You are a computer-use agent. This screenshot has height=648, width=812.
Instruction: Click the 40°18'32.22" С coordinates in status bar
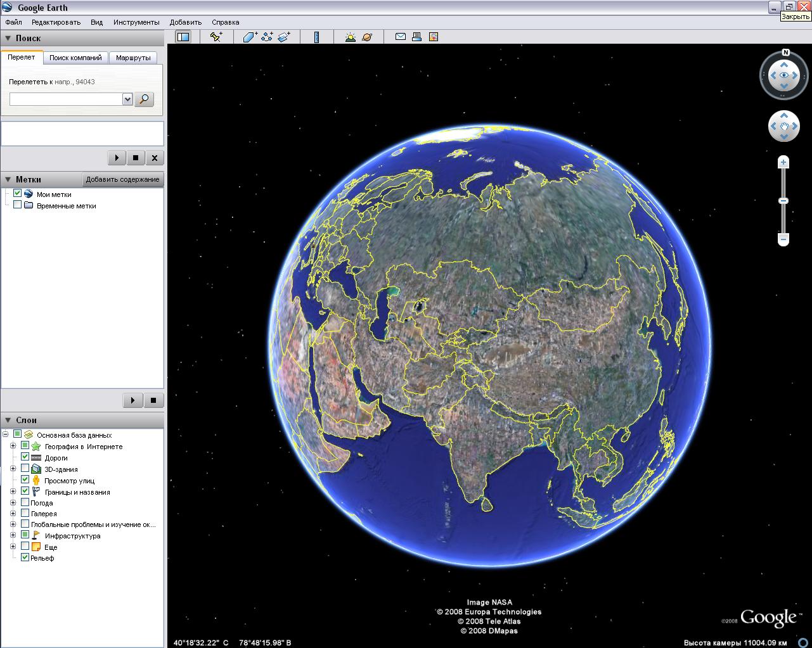(x=201, y=642)
